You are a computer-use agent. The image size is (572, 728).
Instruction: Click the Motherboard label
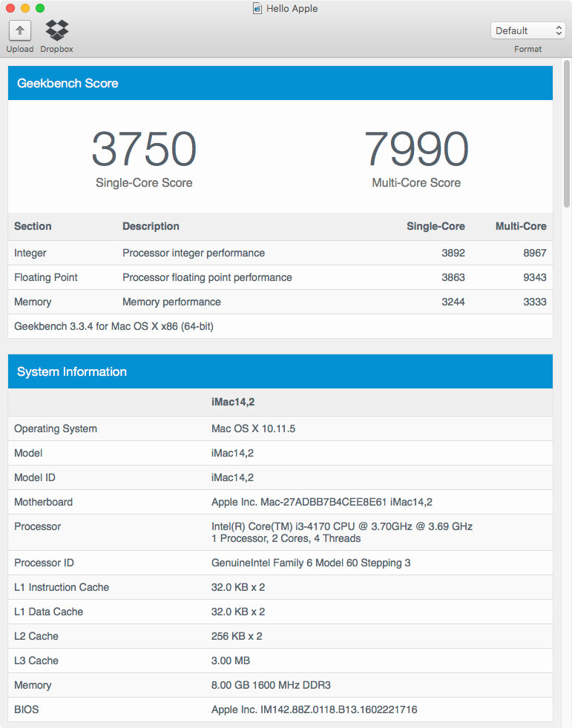pyautogui.click(x=43, y=502)
